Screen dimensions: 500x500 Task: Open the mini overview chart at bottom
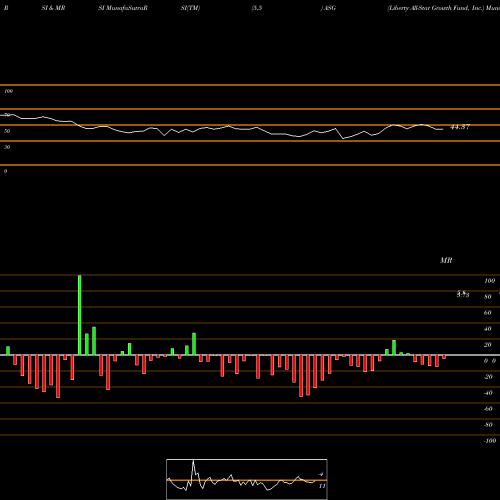[x=247, y=479]
